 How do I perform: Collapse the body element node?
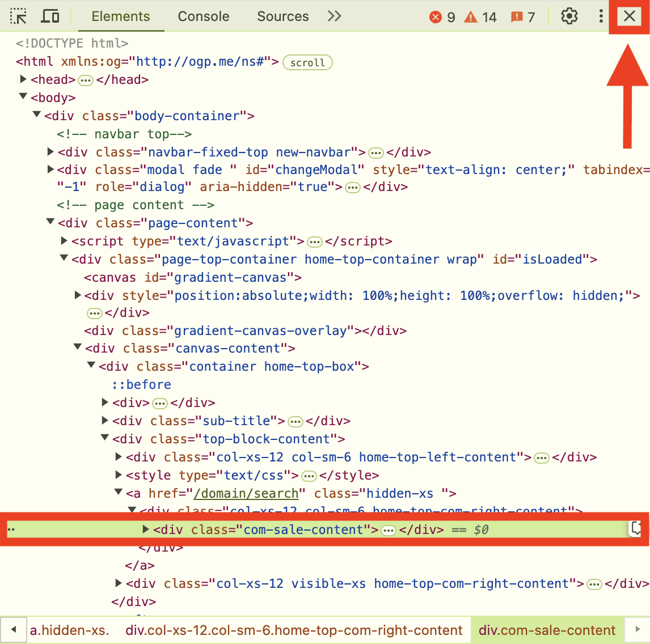coord(23,98)
